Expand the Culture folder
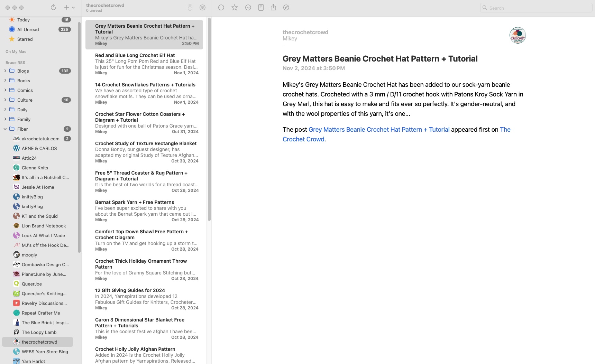The image size is (595, 364). pyautogui.click(x=5, y=100)
